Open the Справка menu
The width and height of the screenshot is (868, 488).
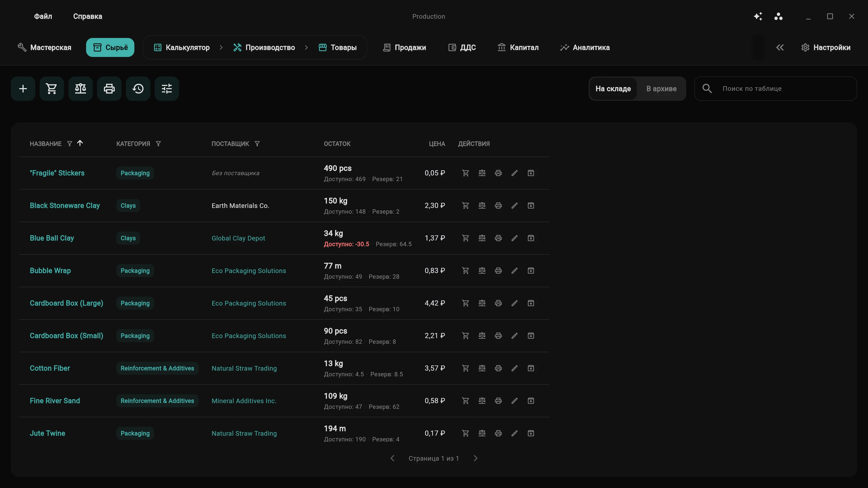coord(88,16)
